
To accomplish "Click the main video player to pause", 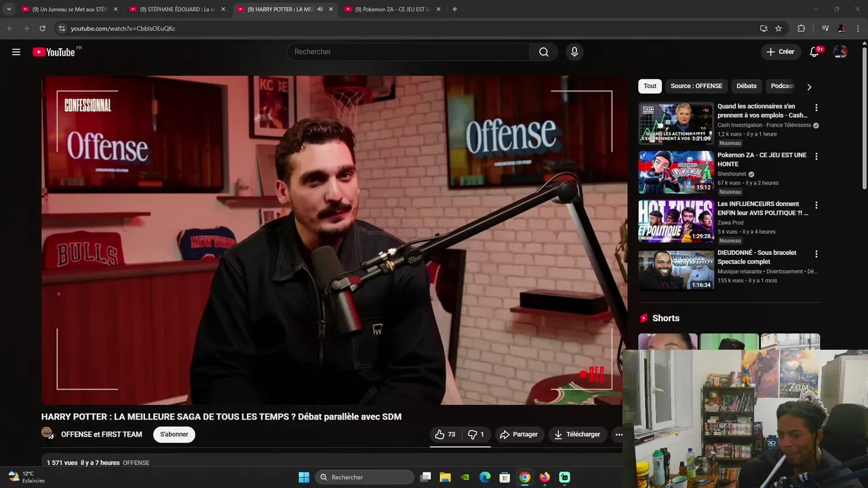I will pos(334,240).
